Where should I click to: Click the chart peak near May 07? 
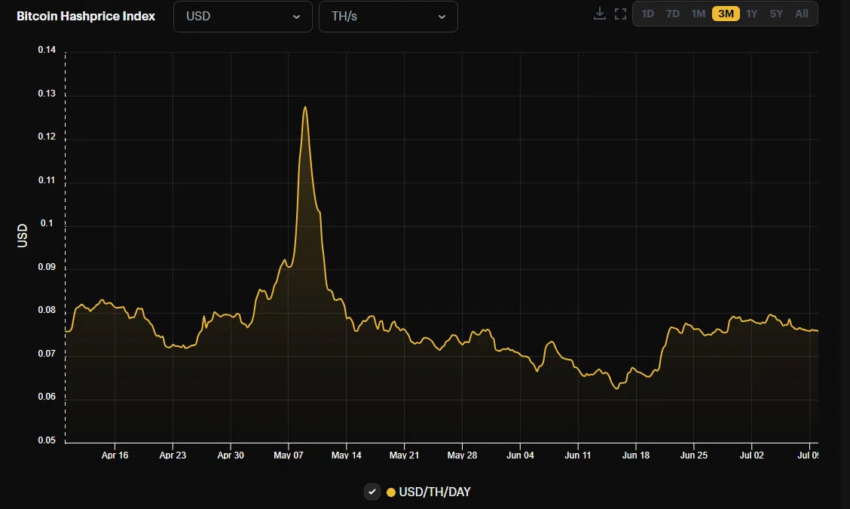point(305,108)
